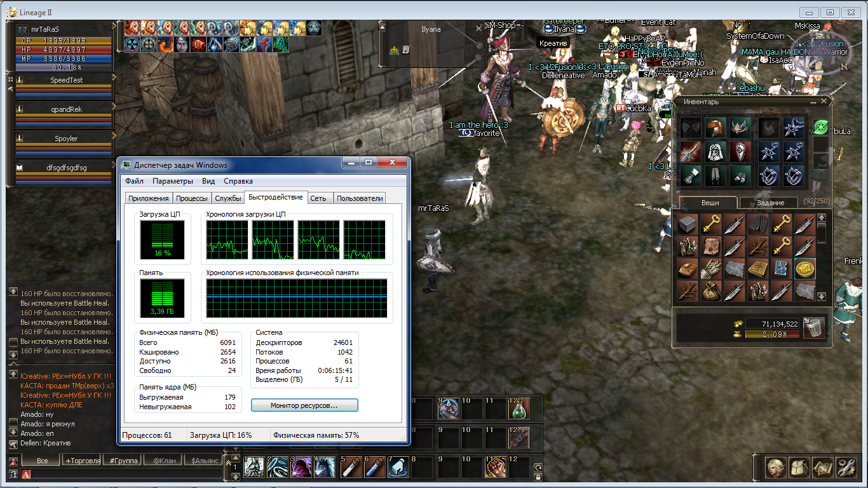Use the blue mana potion in slot 6
Screen dimensions: 868x488
(375, 467)
